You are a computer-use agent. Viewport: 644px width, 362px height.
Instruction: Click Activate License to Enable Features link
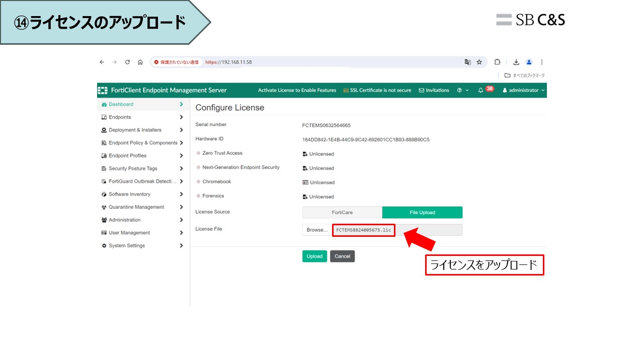click(x=297, y=90)
